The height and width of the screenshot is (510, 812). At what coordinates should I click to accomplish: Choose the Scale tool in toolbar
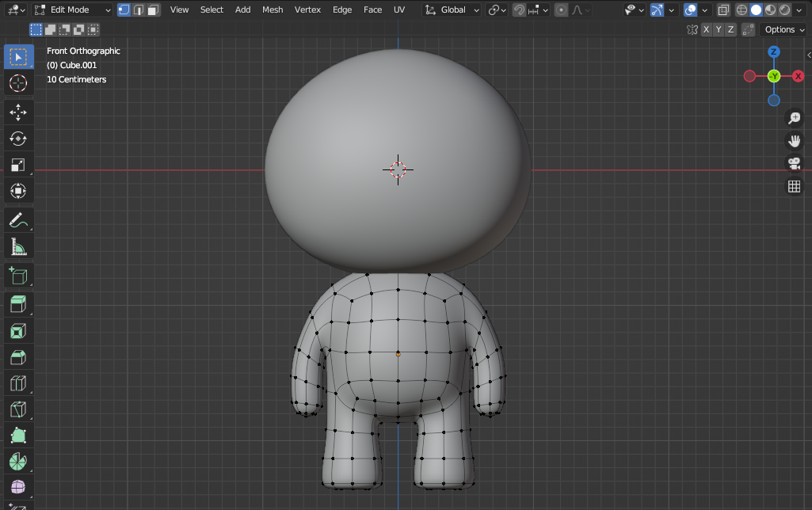coord(17,165)
